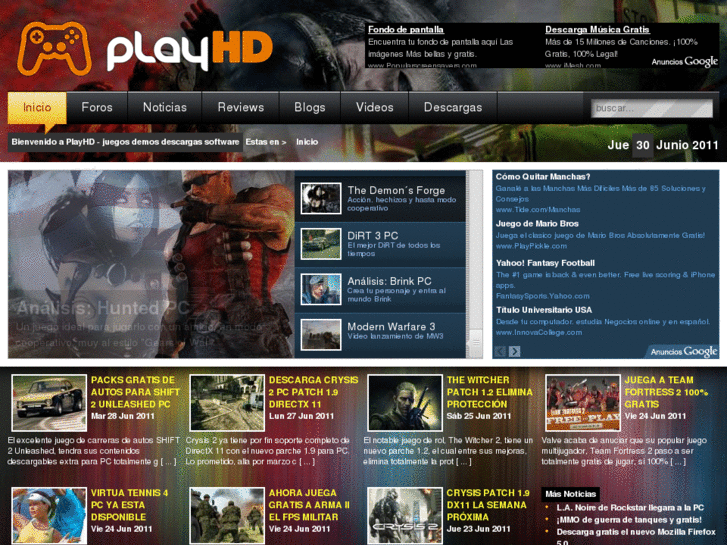Open Cómo Quitar Manchas ad
Image resolution: width=727 pixels, height=545 pixels.
(543, 177)
